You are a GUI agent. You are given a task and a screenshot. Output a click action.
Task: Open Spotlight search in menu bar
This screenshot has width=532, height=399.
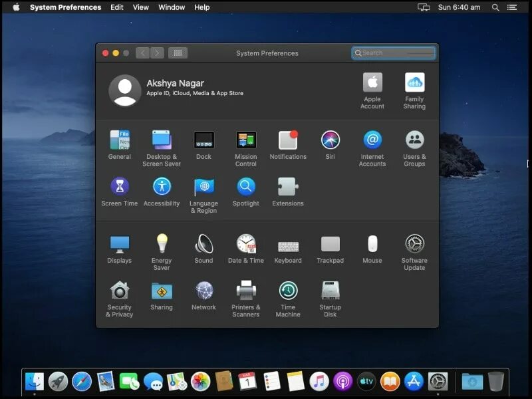coord(495,7)
